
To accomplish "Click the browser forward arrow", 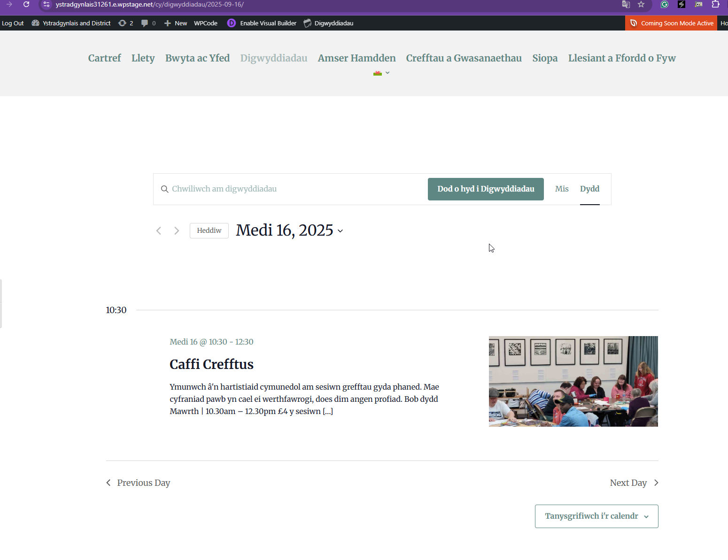I will pos(9,4).
